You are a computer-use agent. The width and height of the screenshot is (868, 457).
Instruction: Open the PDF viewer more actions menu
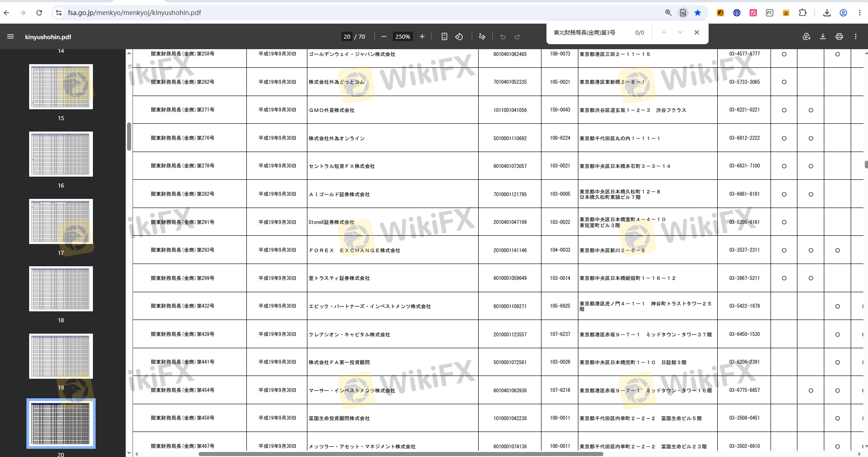pos(856,36)
